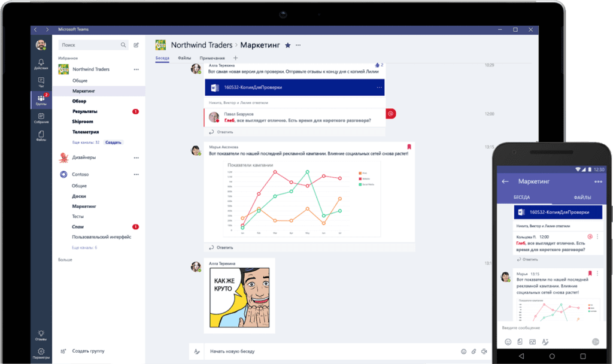Open the format text icon in compose box
Viewport: 613px width, 364px height.
click(x=197, y=351)
